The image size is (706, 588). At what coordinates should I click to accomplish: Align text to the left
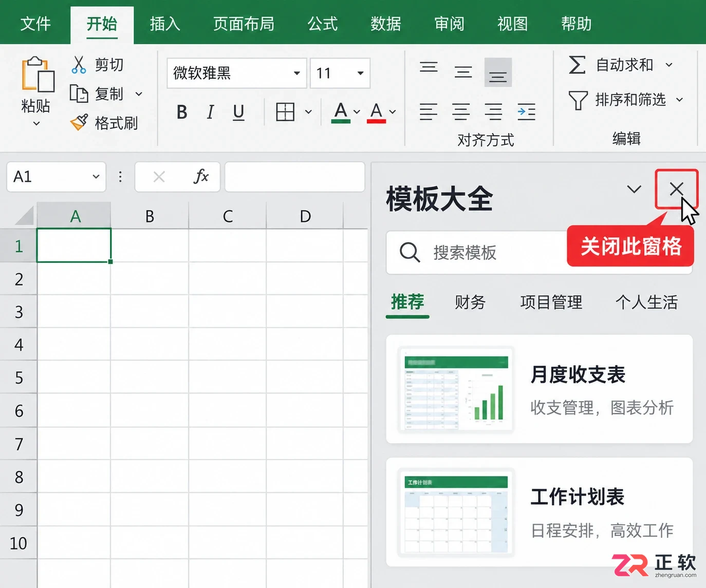[429, 111]
